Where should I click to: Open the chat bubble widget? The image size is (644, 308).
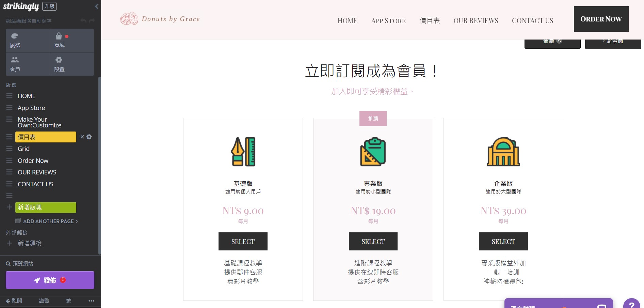pyautogui.click(x=558, y=303)
